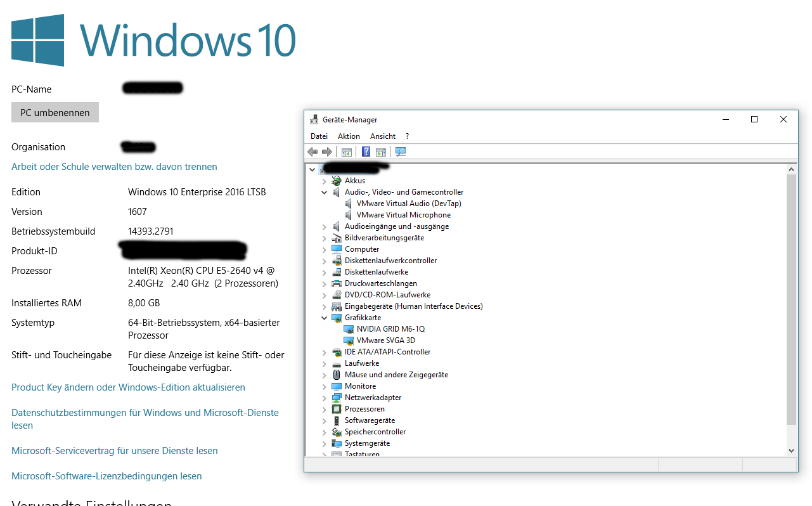Select the Diskettenlaufwerke category icon
This screenshot has width=812, height=506.
pyautogui.click(x=337, y=272)
